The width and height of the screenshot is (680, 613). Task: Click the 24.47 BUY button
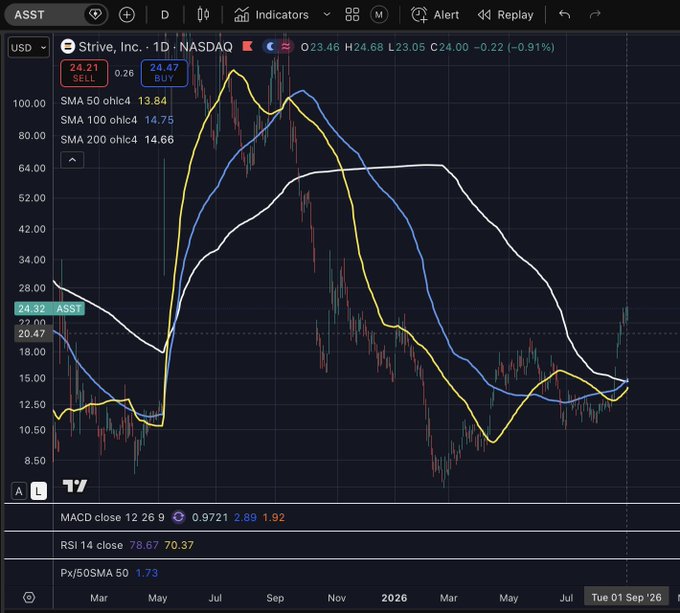coord(164,73)
